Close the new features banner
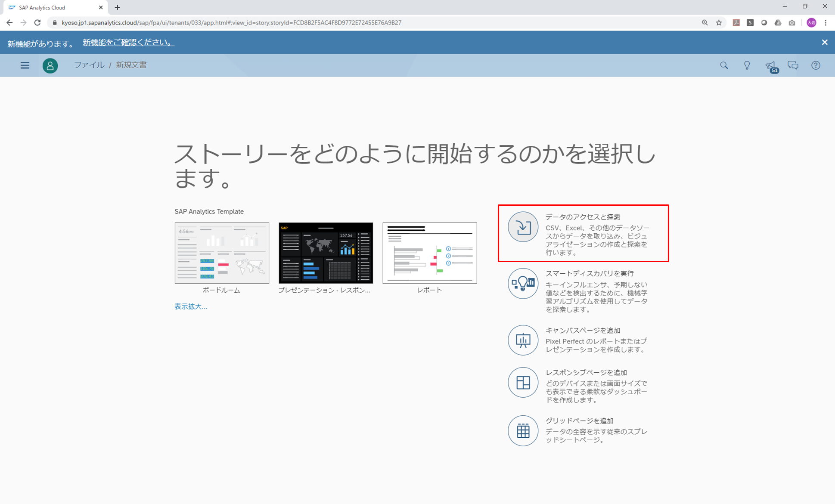This screenshot has height=504, width=835. 824,42
